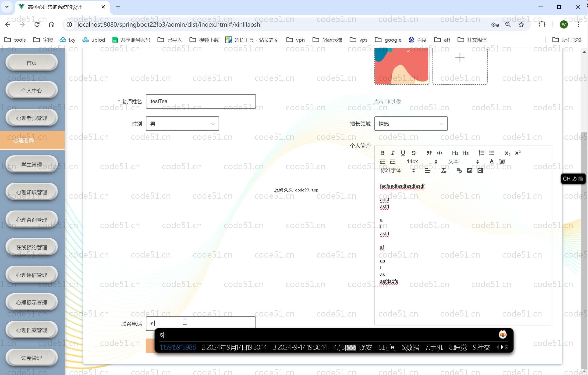Open the 百度 bookmark
588x375 pixels.
pos(418,40)
